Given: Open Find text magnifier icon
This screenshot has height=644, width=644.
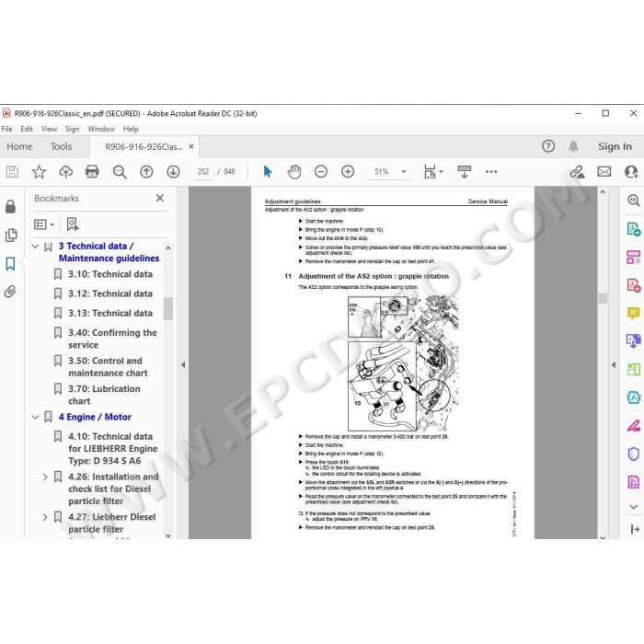Looking at the screenshot, I should pos(120,171).
